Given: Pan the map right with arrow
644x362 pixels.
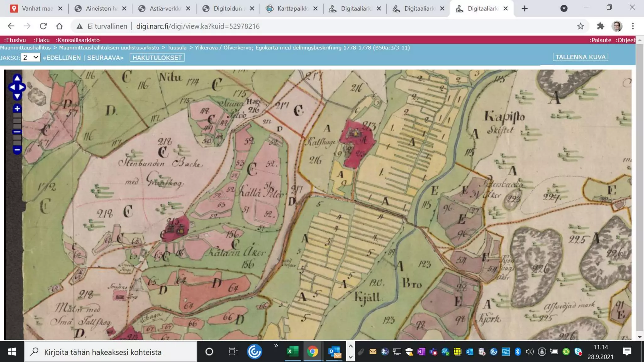Looking at the screenshot, I should 22,87.
